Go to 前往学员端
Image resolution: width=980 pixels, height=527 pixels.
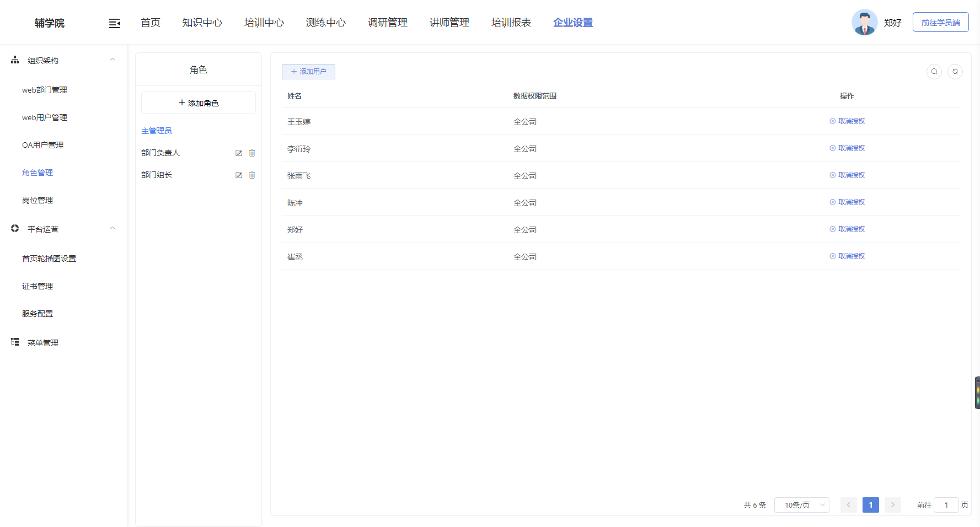click(940, 23)
